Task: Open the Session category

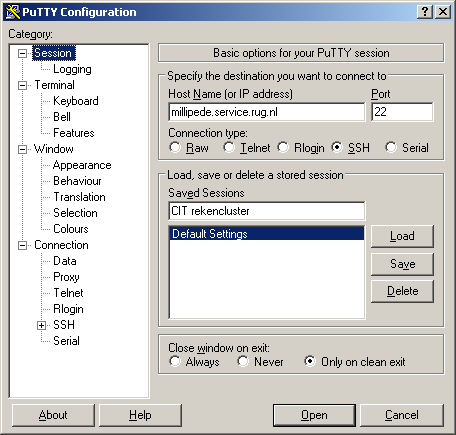Action: click(x=54, y=53)
